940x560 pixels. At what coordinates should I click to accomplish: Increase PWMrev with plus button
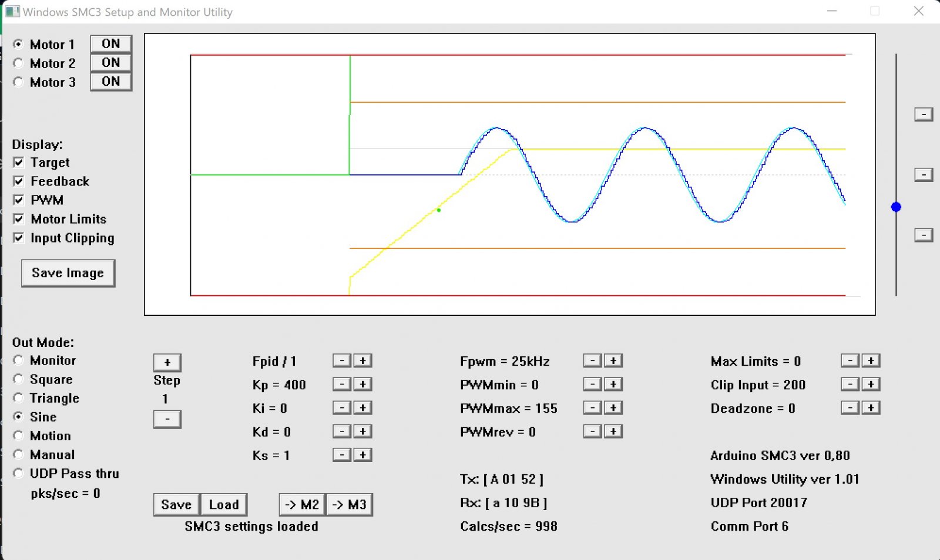click(613, 431)
